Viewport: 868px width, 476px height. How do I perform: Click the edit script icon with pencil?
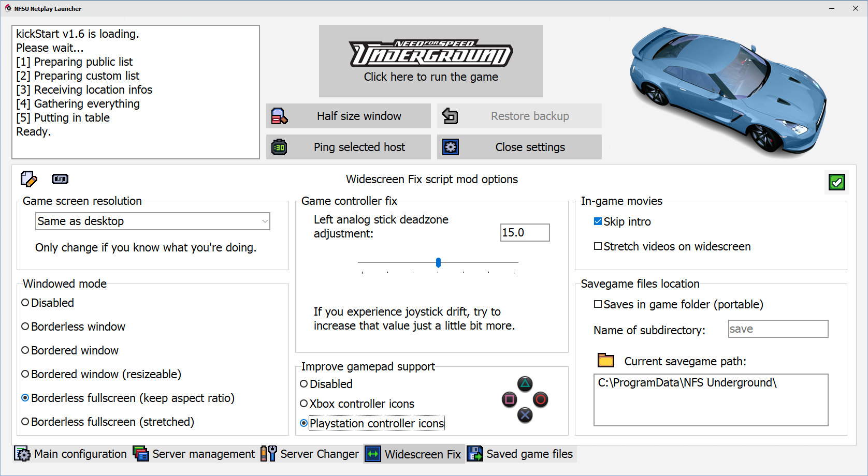(29, 179)
